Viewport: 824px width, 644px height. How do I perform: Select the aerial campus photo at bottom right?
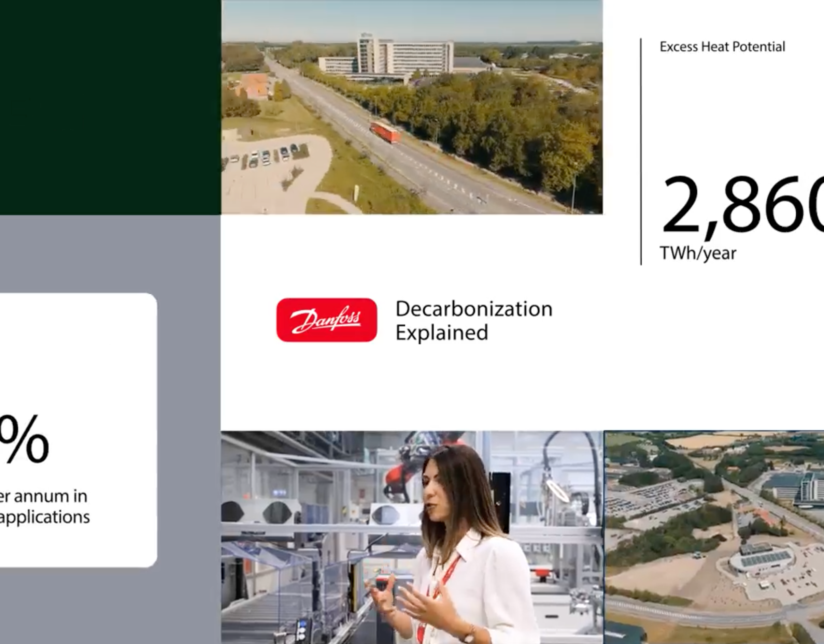pos(714,537)
